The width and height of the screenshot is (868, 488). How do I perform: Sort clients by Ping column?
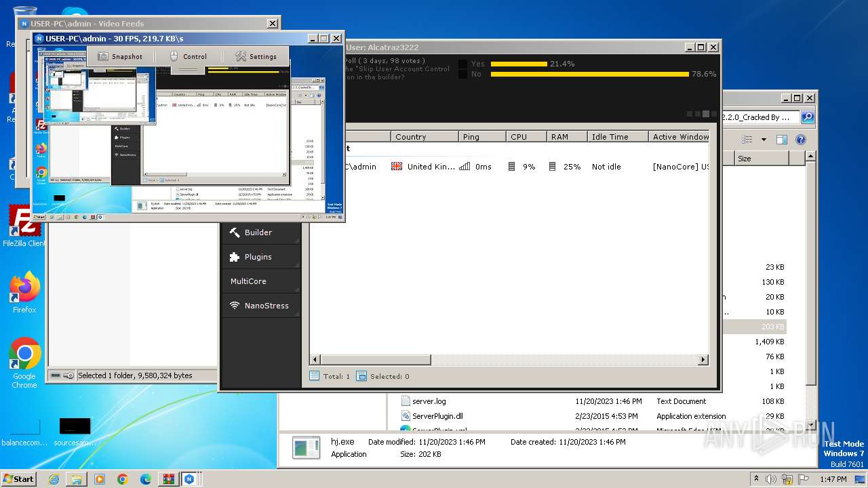[482, 136]
